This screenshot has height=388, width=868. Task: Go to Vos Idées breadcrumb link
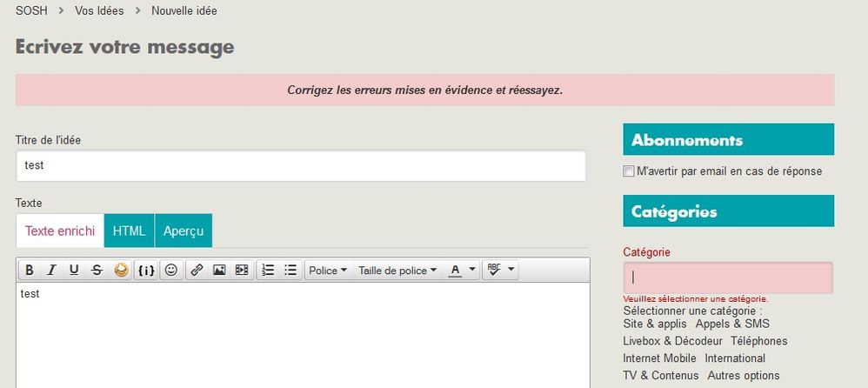(x=99, y=11)
